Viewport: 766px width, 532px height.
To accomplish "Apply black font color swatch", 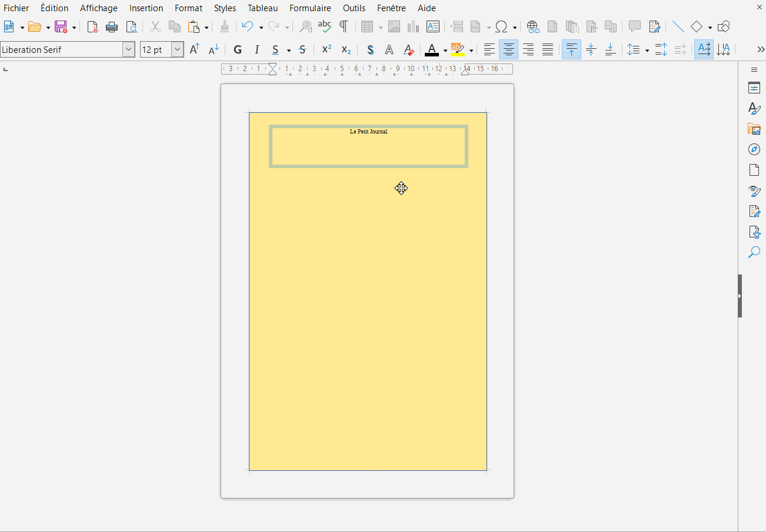I will coord(432,50).
